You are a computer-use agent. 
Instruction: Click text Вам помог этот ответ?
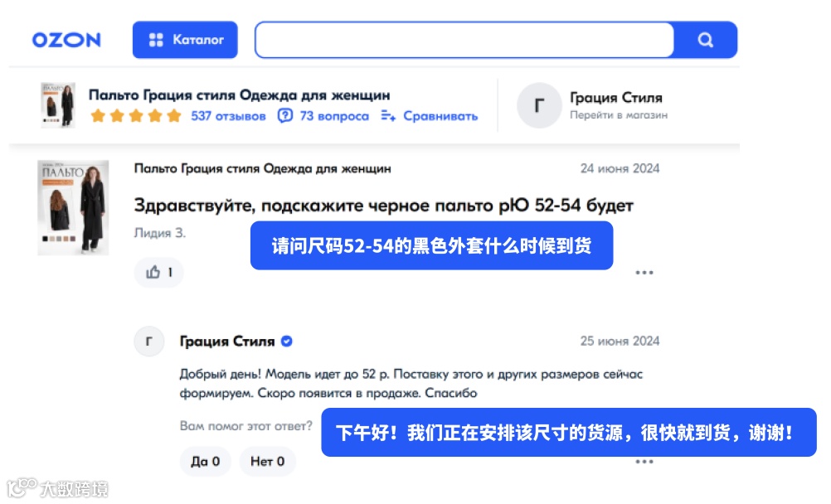246,426
